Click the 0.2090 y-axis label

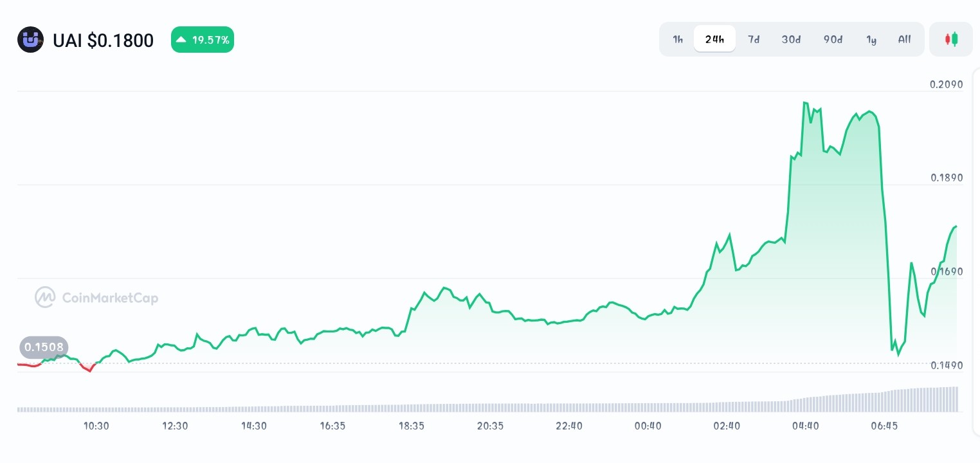pos(946,84)
